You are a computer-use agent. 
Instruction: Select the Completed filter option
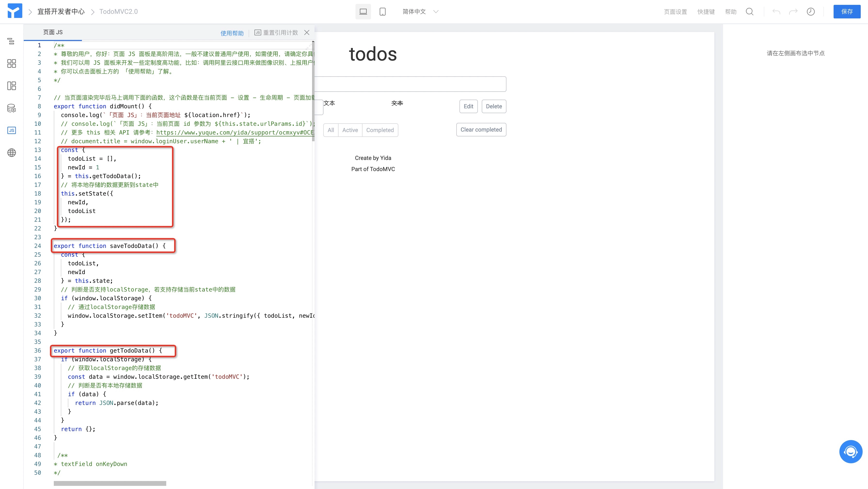click(x=380, y=130)
